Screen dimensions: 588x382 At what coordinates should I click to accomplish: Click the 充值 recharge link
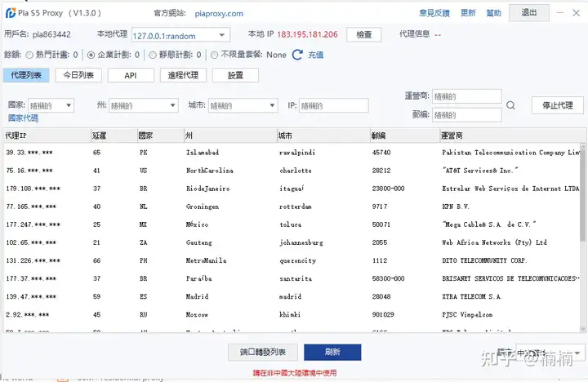coord(316,56)
